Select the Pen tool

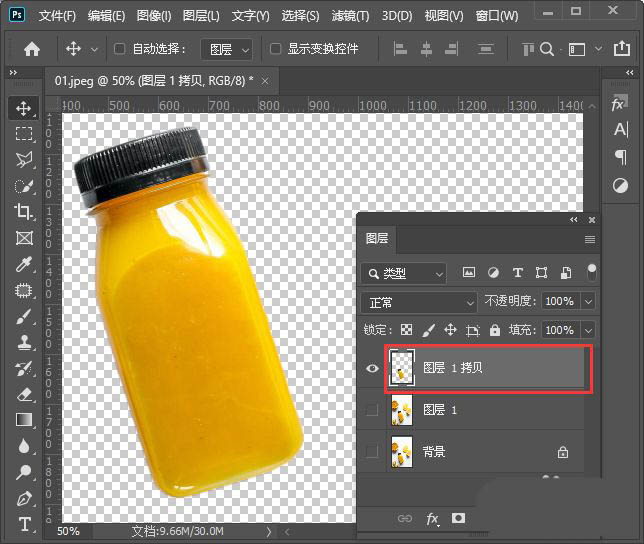24,498
